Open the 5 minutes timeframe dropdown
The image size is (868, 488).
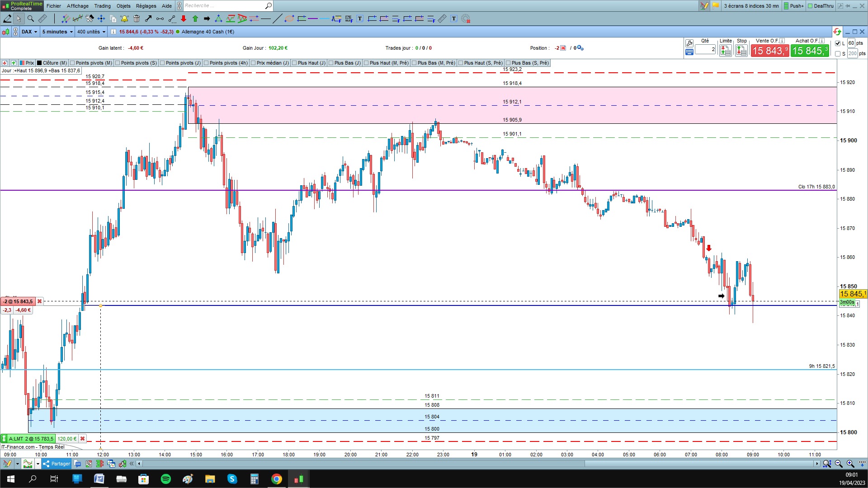(57, 32)
